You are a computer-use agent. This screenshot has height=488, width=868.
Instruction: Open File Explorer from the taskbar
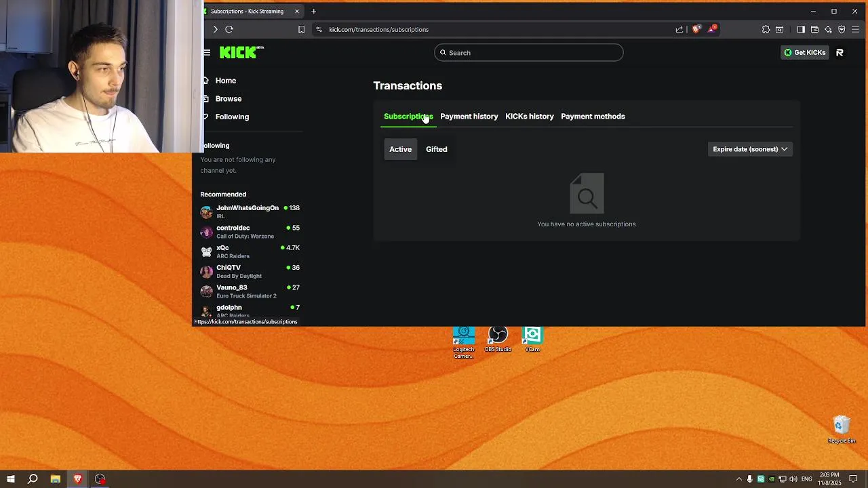(56, 479)
